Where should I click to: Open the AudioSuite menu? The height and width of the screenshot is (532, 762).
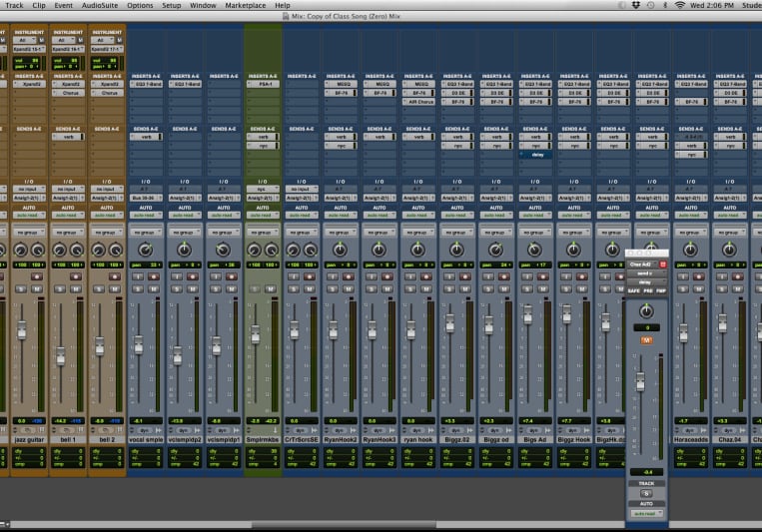click(x=100, y=5)
